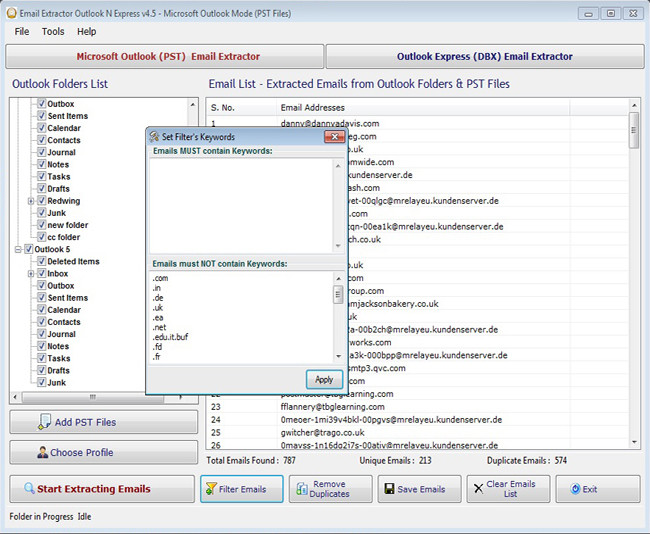This screenshot has height=534, width=650.
Task: Uncheck the Notes checkbox under Outlook 5
Action: (41, 346)
